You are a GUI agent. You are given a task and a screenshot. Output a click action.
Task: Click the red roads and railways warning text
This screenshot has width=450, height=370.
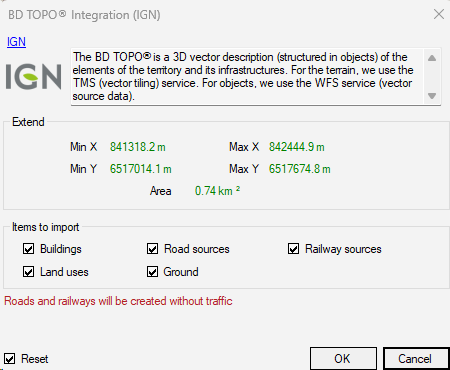(x=118, y=301)
